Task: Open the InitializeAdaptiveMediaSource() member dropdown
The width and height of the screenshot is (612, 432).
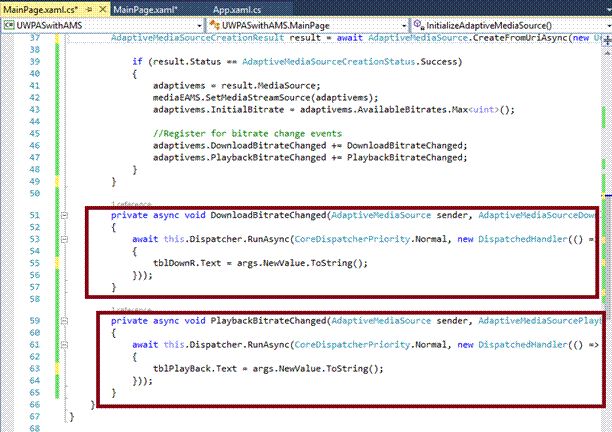Action: [x=609, y=26]
